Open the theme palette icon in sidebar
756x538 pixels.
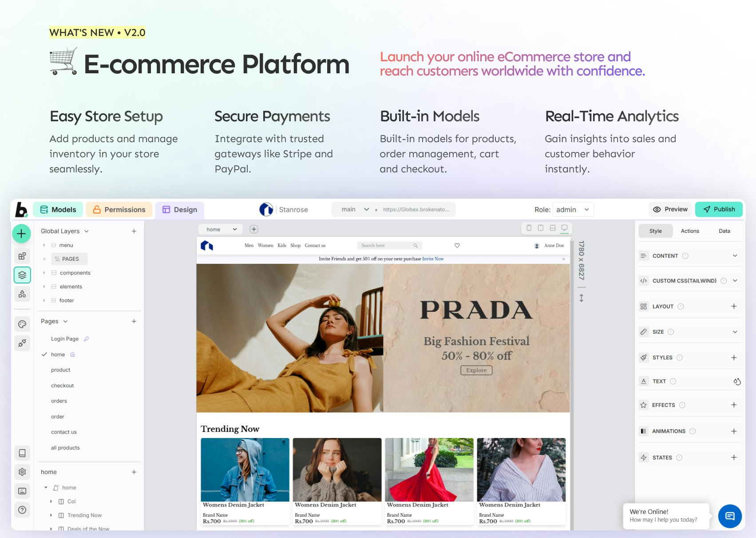point(22,324)
